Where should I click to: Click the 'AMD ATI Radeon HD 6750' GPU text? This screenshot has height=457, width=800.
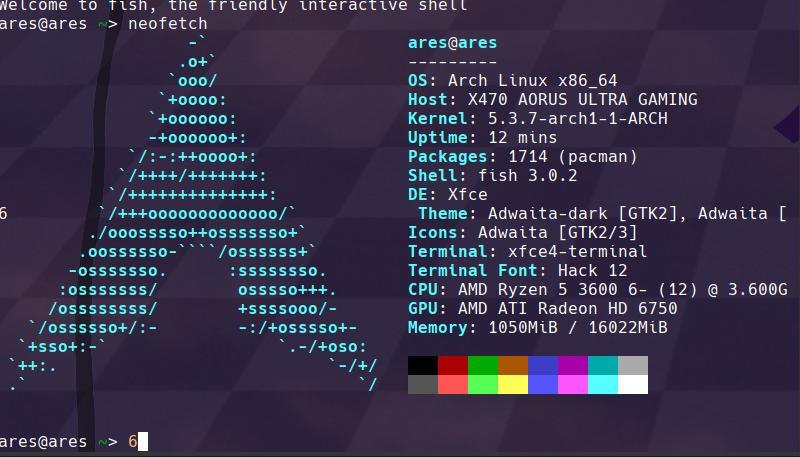click(x=568, y=309)
